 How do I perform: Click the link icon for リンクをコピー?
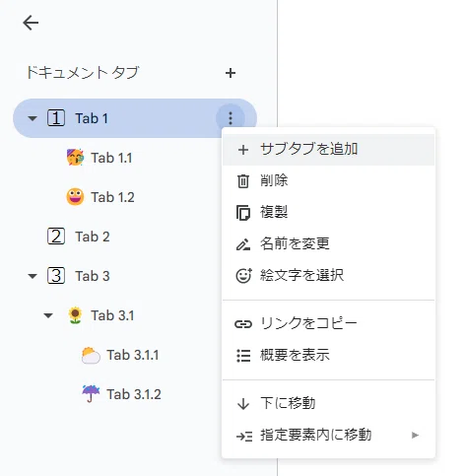[243, 324]
